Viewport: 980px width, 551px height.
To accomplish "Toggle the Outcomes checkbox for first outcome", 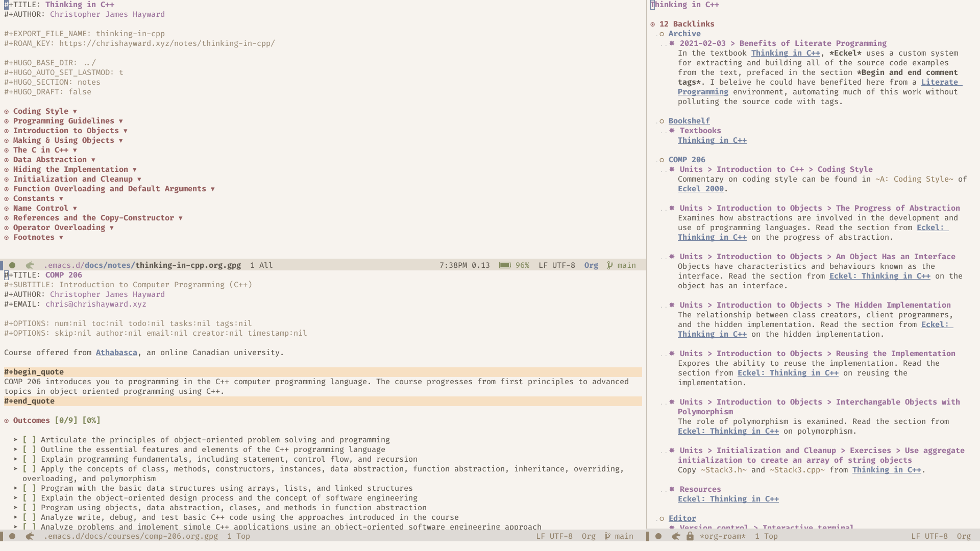I will [x=28, y=439].
